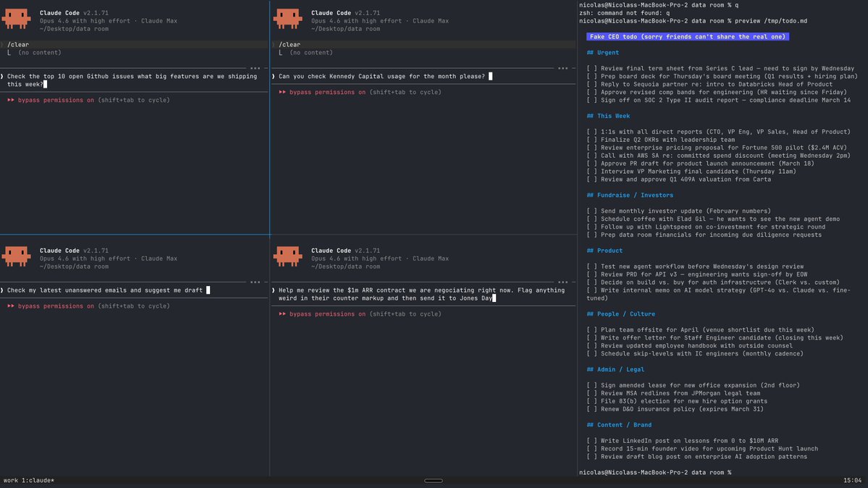
Task: Click the Claude mascot in the unanswered emails pane
Action: tap(17, 256)
